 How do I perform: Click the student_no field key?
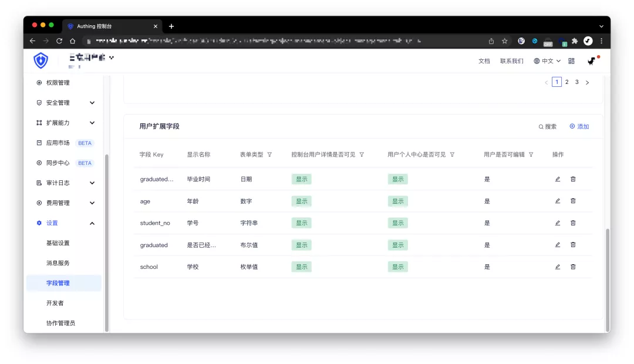[155, 223]
